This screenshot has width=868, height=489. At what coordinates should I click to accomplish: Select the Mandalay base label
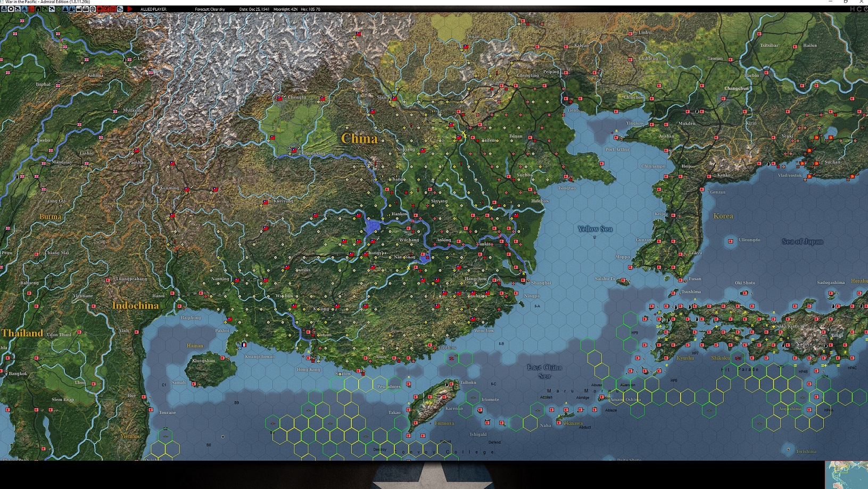point(62,162)
